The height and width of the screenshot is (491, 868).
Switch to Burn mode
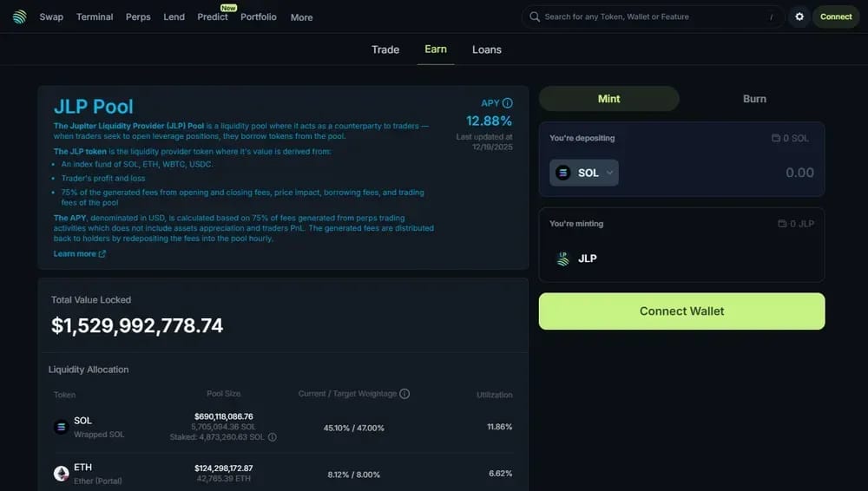tap(754, 99)
